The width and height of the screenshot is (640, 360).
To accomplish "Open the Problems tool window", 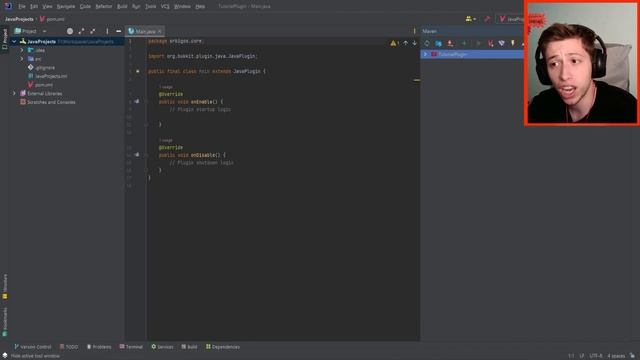I will point(99,347).
